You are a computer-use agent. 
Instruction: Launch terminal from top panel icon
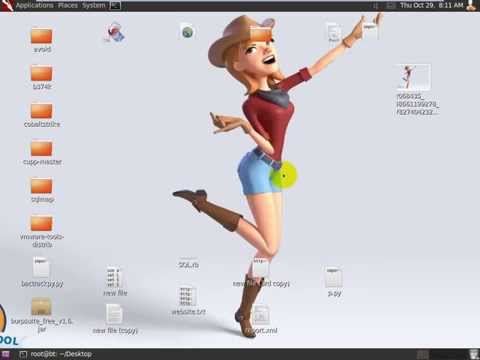115,5
